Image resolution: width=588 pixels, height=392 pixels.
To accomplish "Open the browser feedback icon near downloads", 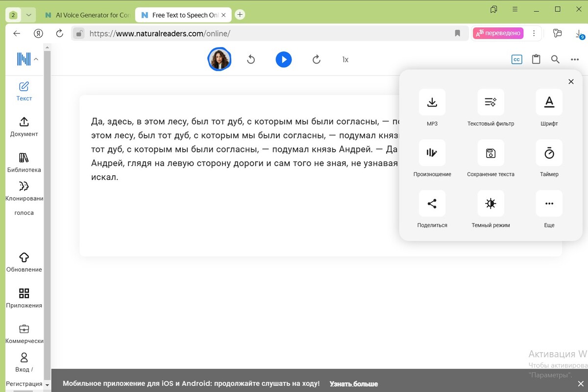I will (557, 33).
